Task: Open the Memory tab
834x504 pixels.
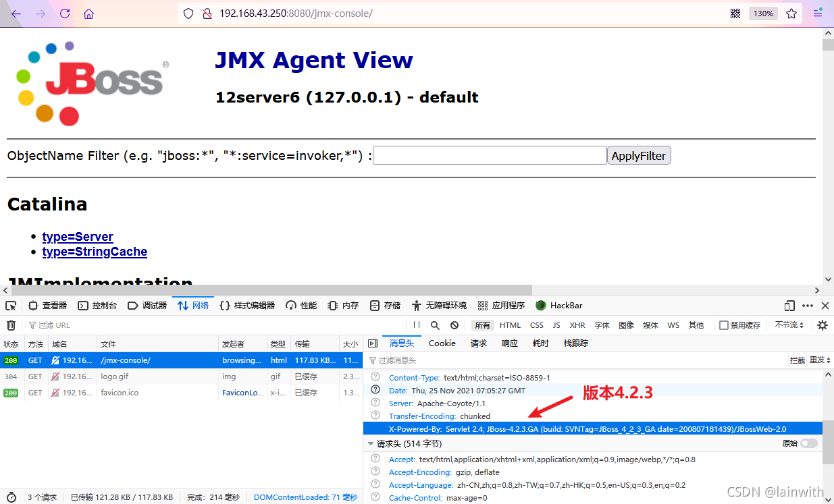Action: tap(343, 306)
